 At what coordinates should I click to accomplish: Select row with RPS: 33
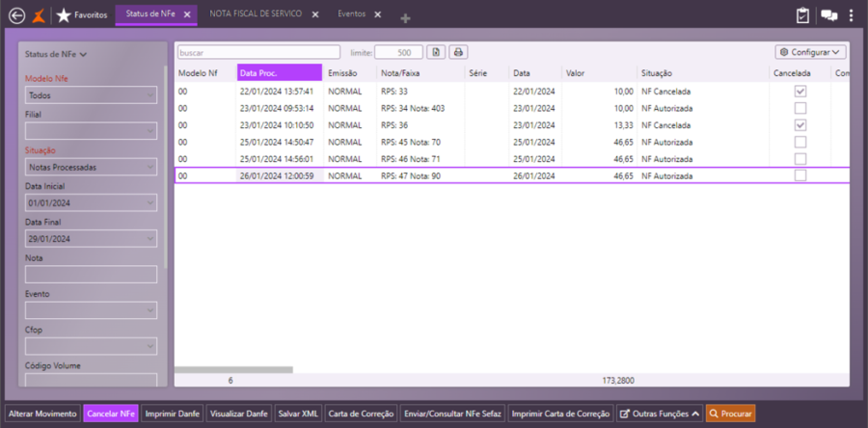click(512, 92)
